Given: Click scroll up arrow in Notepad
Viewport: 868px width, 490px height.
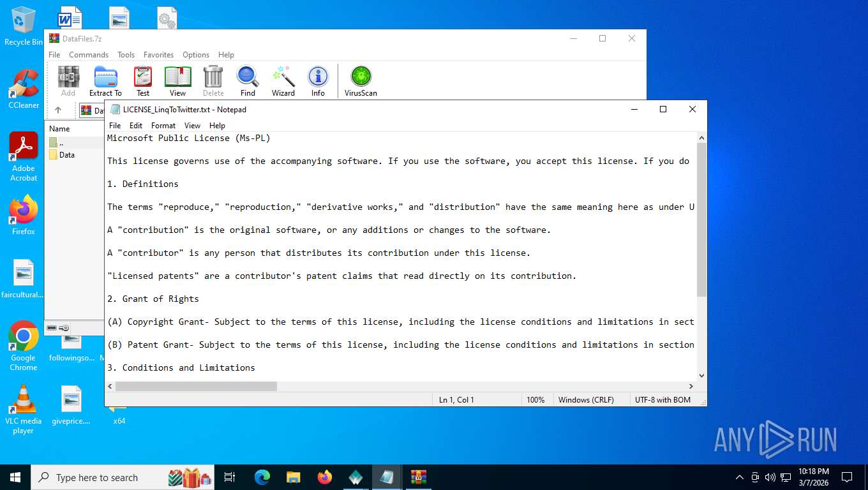Looking at the screenshot, I should point(702,138).
